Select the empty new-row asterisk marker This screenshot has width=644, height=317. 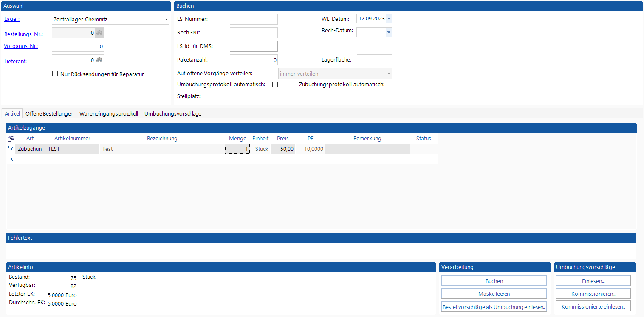pos(11,159)
